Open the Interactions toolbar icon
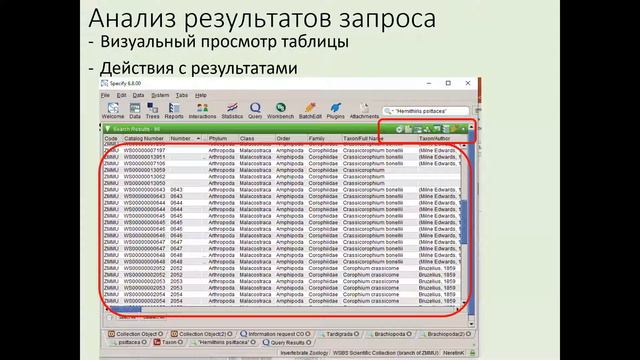 (x=202, y=111)
